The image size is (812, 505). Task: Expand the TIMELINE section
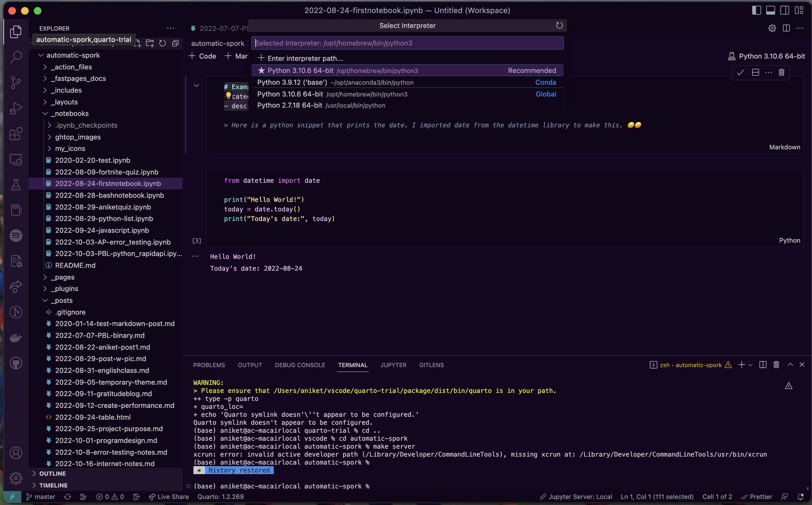coord(53,485)
